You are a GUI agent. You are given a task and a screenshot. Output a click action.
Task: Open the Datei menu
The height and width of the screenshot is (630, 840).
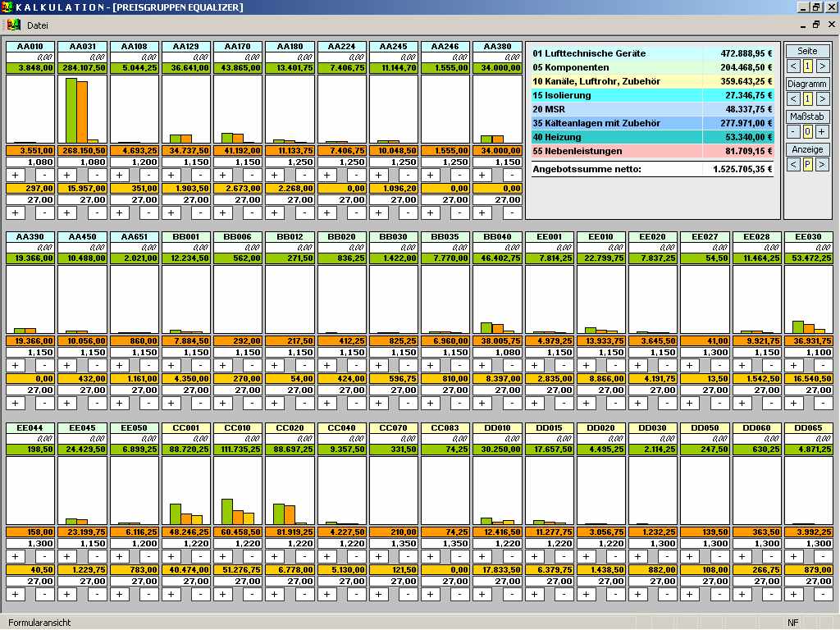click(x=38, y=25)
